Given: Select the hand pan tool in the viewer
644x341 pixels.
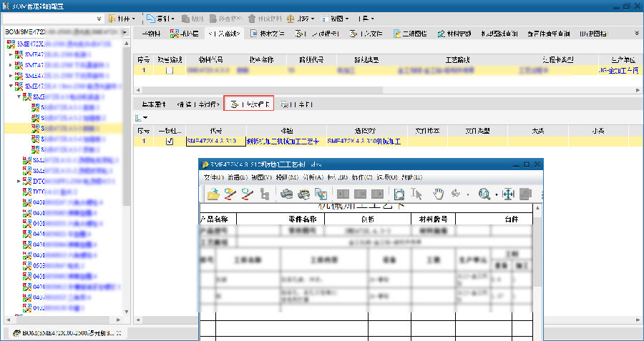Looking at the screenshot, I should pos(439,194).
